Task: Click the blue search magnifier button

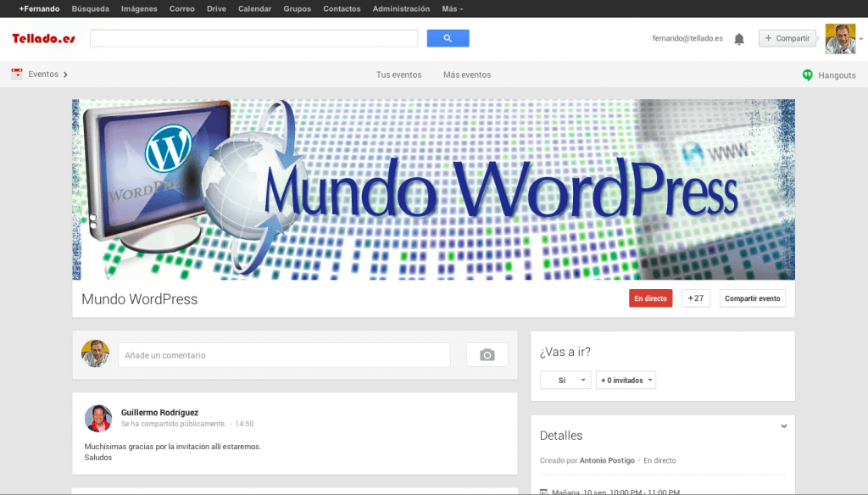Action: pyautogui.click(x=448, y=38)
